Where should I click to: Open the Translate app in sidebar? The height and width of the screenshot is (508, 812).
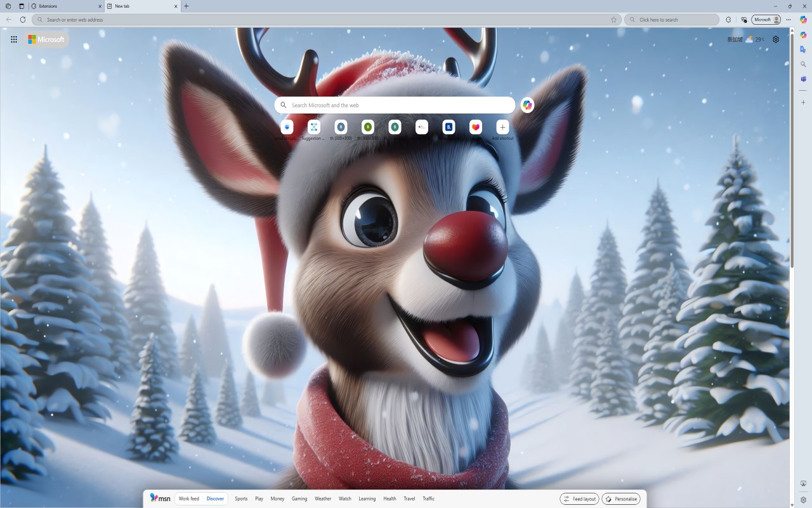click(803, 50)
